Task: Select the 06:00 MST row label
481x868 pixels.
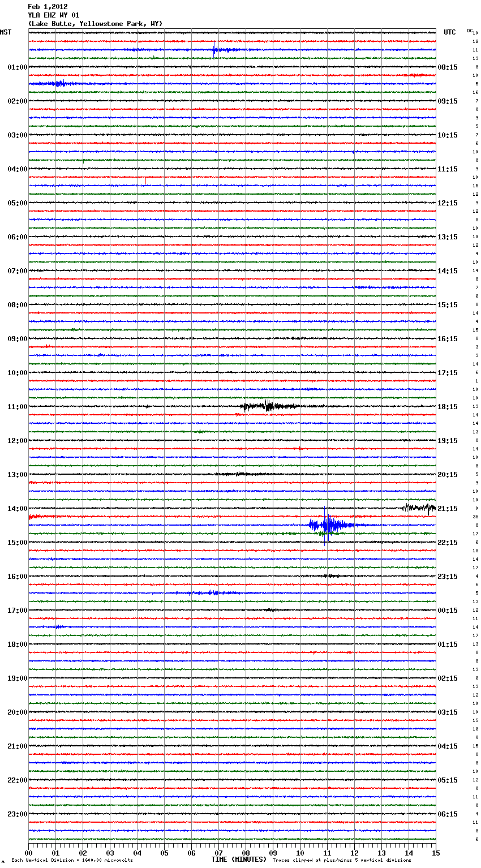Action: click(18, 237)
